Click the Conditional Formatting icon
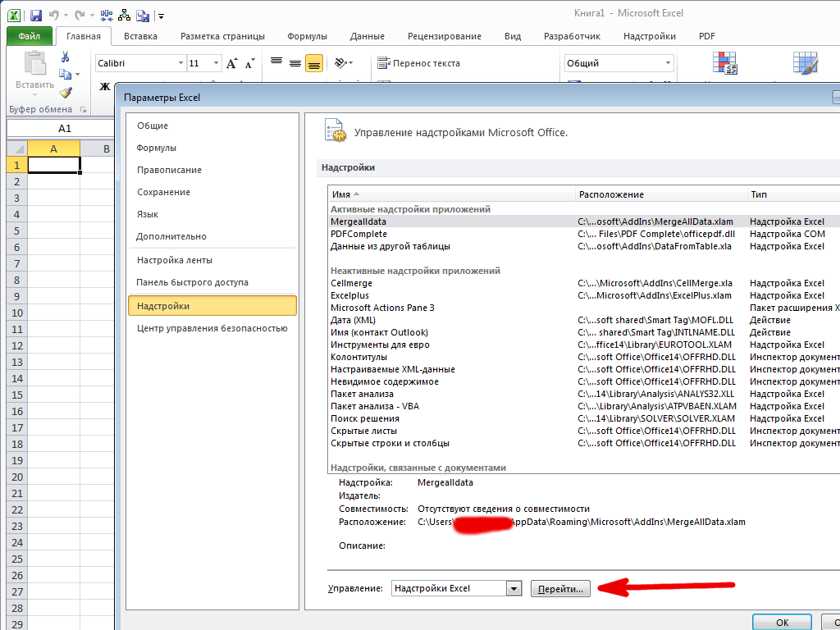The image size is (840, 630). point(725,63)
